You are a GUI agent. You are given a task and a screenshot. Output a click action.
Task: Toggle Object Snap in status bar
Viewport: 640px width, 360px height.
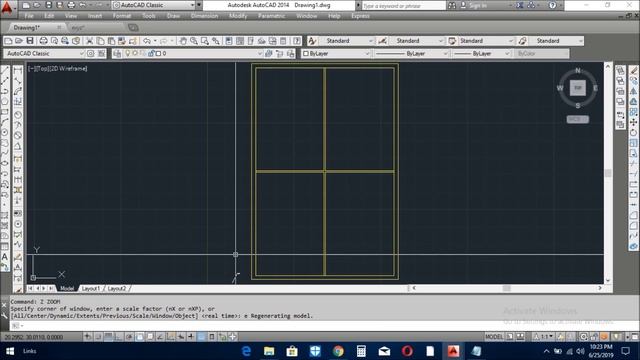point(140,337)
